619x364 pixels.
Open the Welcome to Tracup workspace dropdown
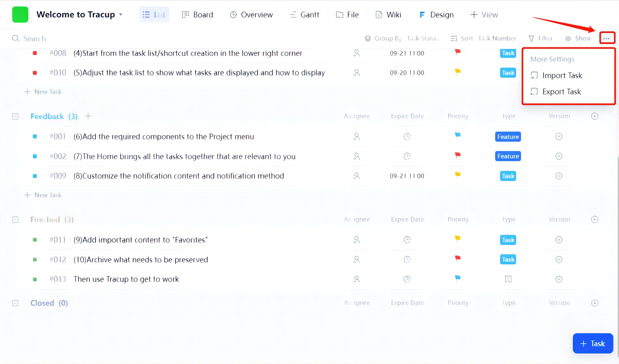coord(121,15)
